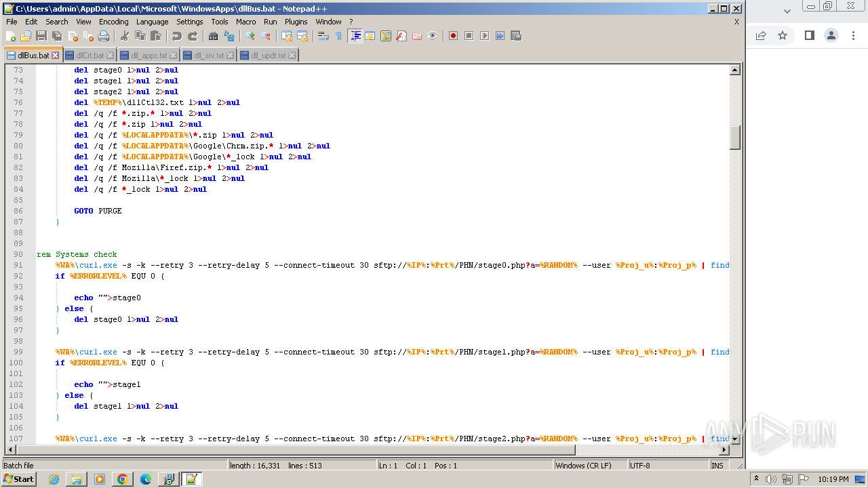The width and height of the screenshot is (868, 488).
Task: Click the horizontal scrollbar left arrow
Action: (x=9, y=450)
